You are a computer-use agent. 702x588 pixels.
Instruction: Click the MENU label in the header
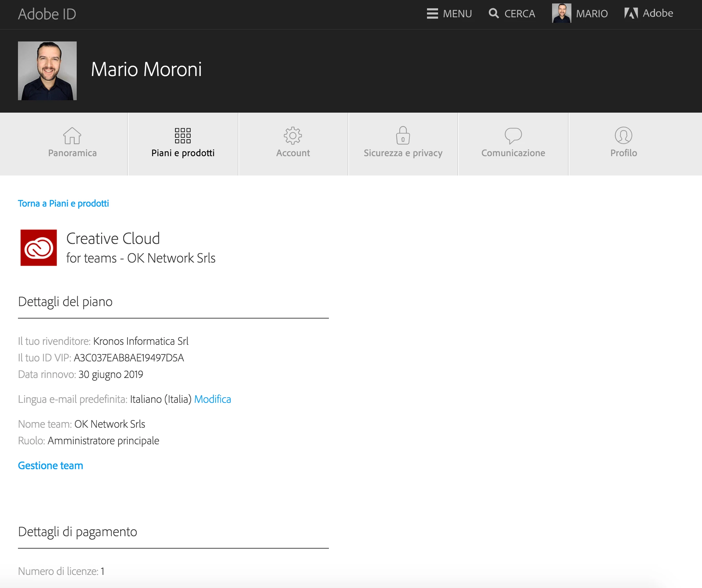[x=457, y=14]
